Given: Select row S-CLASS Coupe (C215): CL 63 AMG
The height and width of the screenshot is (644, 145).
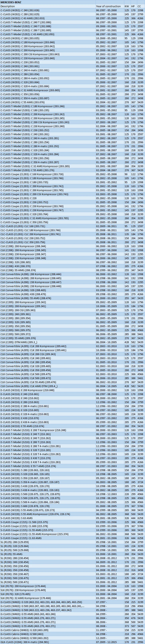Looking at the screenshot, I should [x=72, y=538].
